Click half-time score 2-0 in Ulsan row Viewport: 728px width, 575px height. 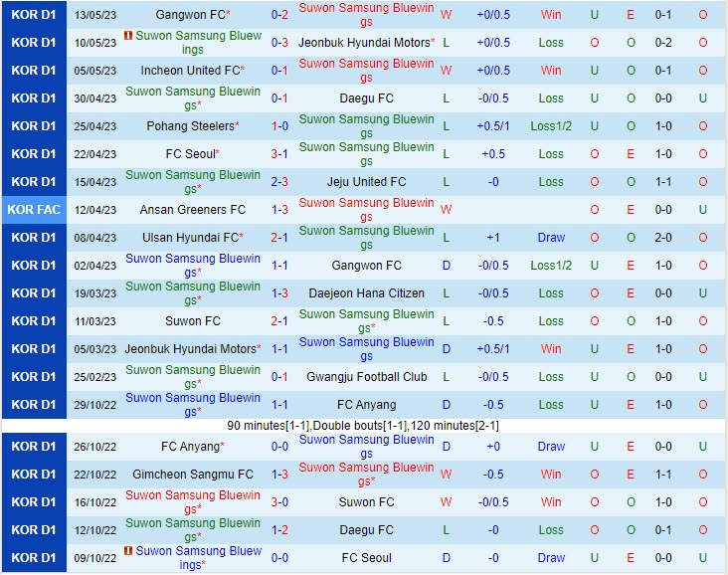(x=663, y=238)
